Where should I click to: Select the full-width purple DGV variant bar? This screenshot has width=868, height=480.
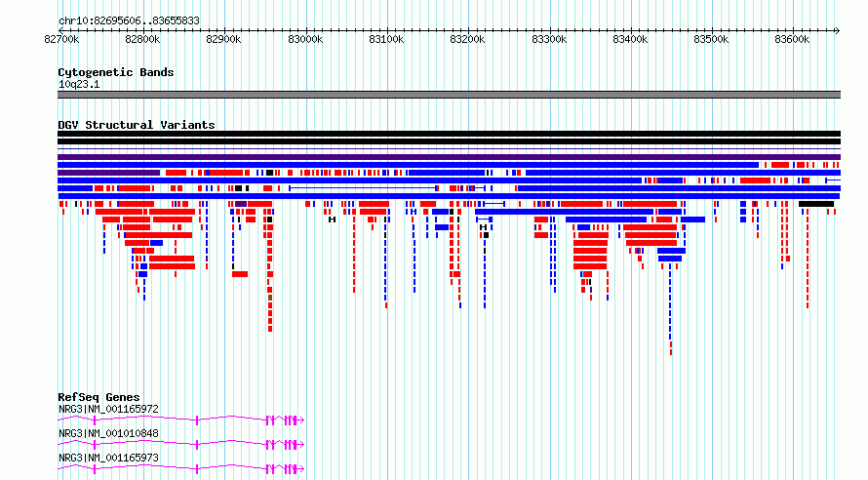click(x=449, y=157)
